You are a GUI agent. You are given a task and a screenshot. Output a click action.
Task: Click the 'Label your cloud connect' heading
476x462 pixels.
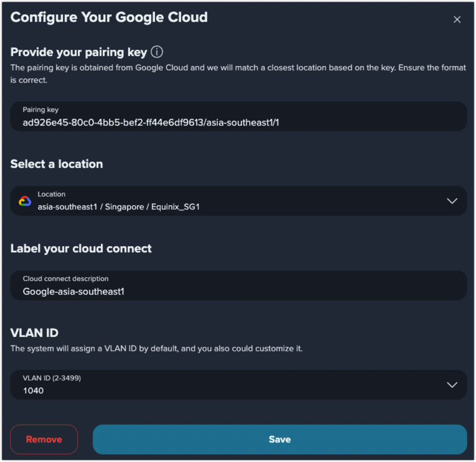pyautogui.click(x=81, y=249)
